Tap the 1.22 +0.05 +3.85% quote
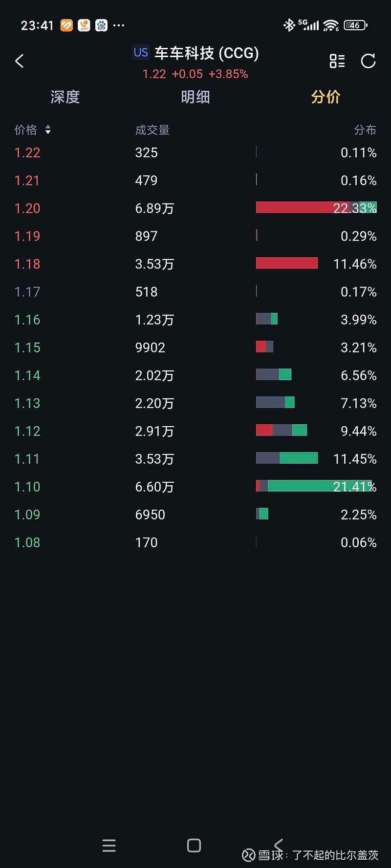391x868 pixels. [x=195, y=74]
